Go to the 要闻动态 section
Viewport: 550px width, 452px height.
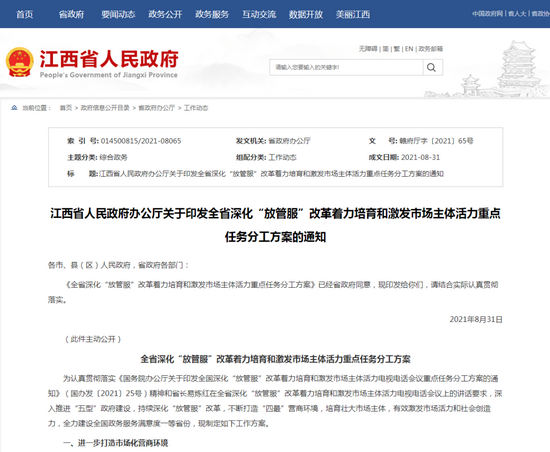(x=118, y=14)
